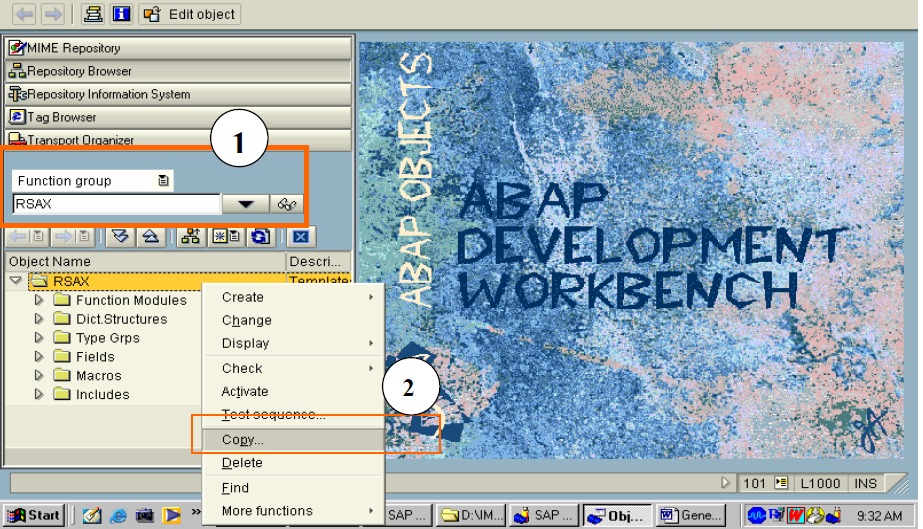Open the Repository Browser
Screen dimensions: 923x529
point(178,71)
